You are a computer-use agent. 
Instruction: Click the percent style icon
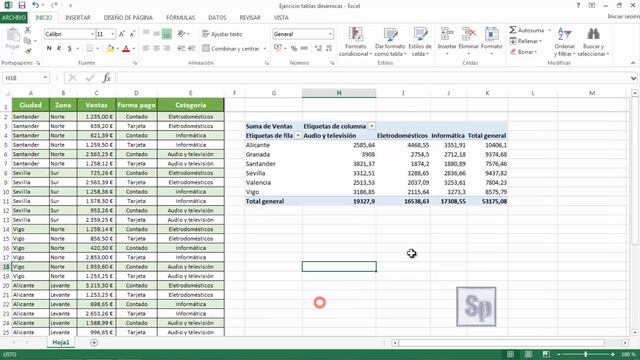(x=294, y=48)
